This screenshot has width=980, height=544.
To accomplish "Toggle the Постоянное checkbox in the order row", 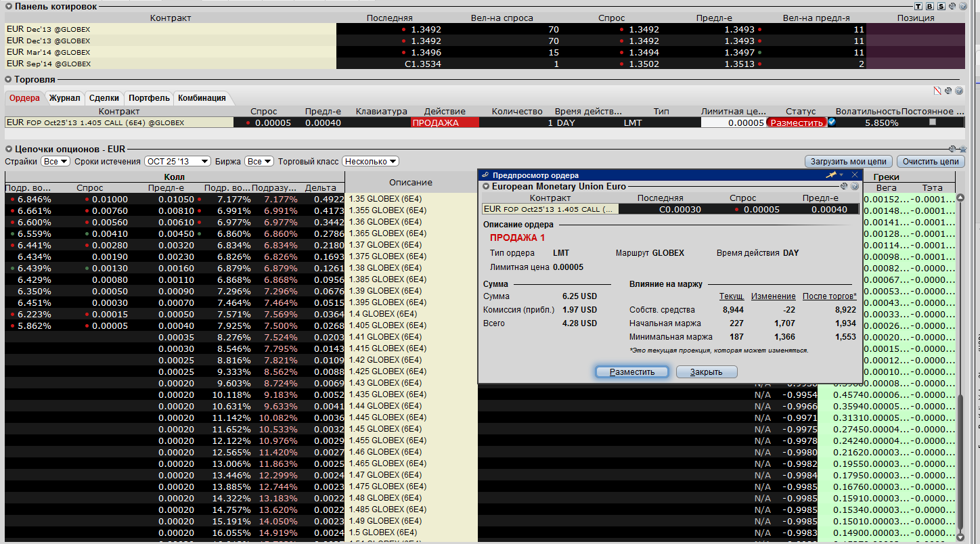I will click(933, 122).
